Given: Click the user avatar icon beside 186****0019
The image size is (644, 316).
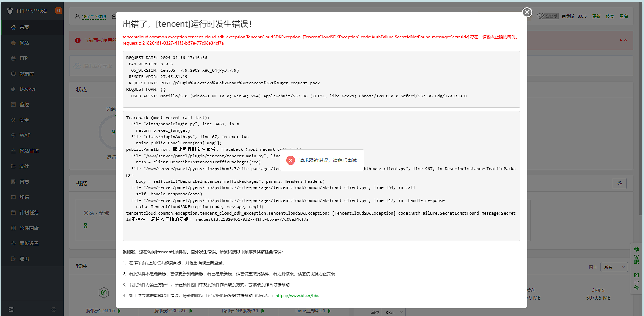Looking at the screenshot, I should pos(77,16).
